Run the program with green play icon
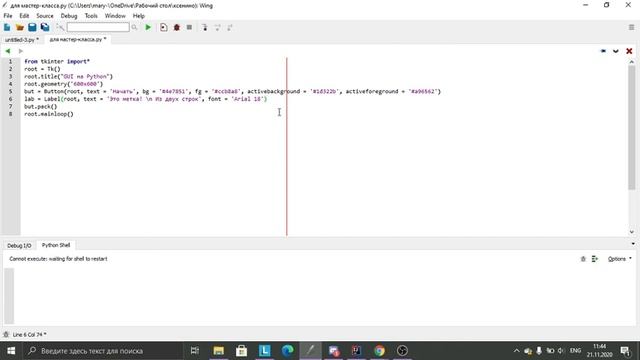Screen dimensions: 640x360 pyautogui.click(x=148, y=27)
